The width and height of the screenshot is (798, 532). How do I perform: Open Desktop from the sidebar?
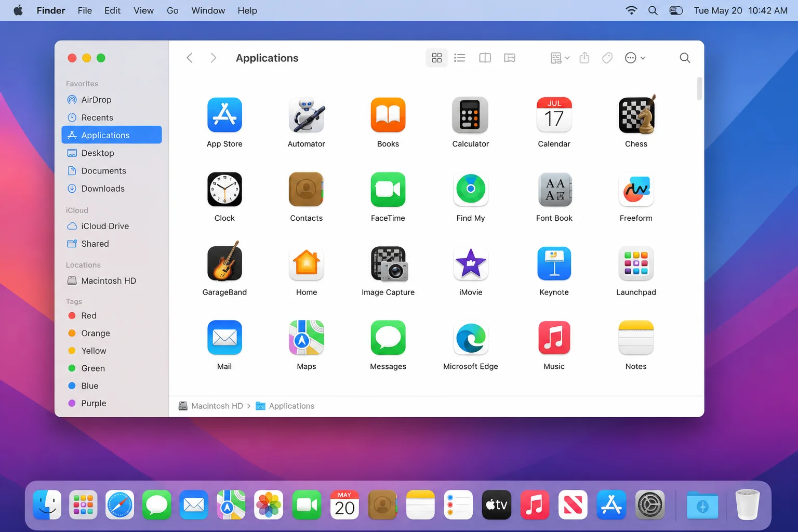(112, 153)
